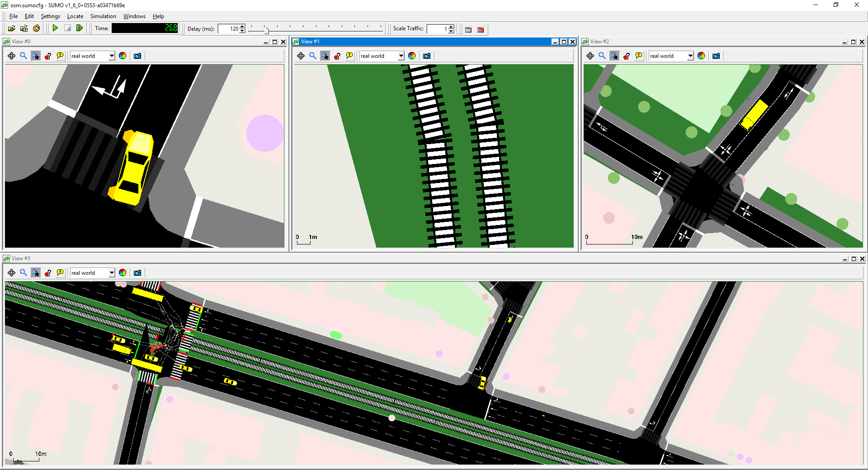Expand the real world dropdown in View #1

coord(401,56)
